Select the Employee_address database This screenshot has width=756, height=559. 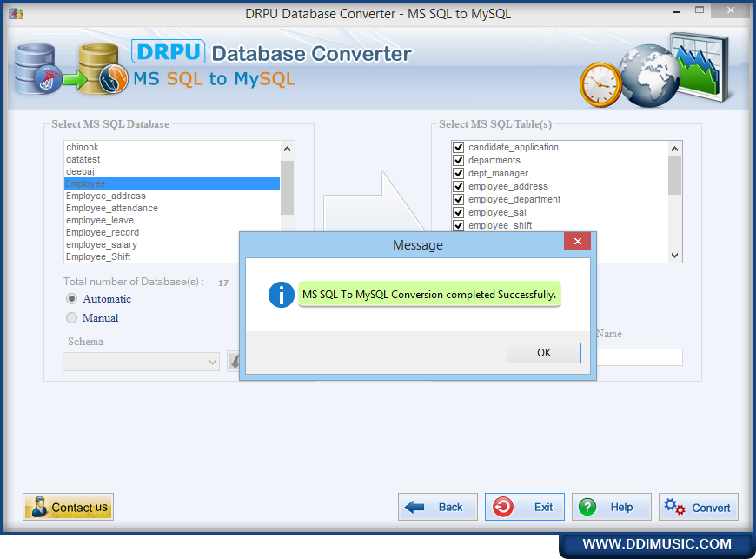coord(172,196)
